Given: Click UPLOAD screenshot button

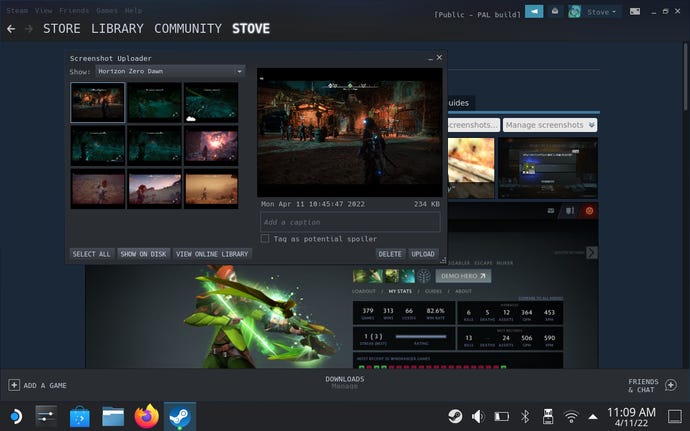Looking at the screenshot, I should [x=423, y=254].
